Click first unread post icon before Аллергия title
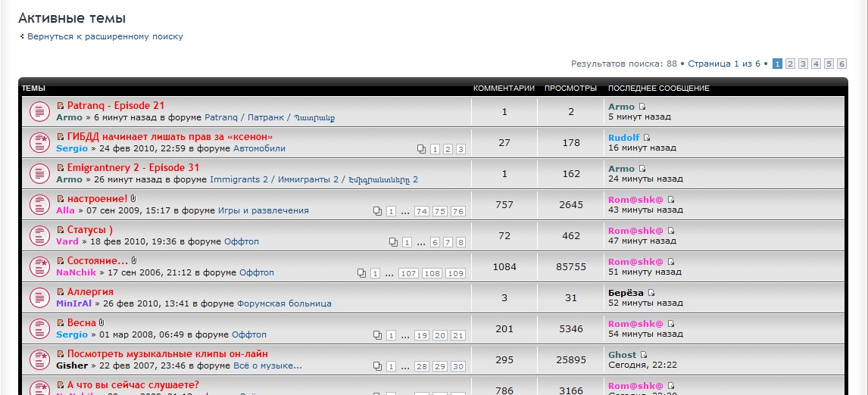 [x=61, y=292]
